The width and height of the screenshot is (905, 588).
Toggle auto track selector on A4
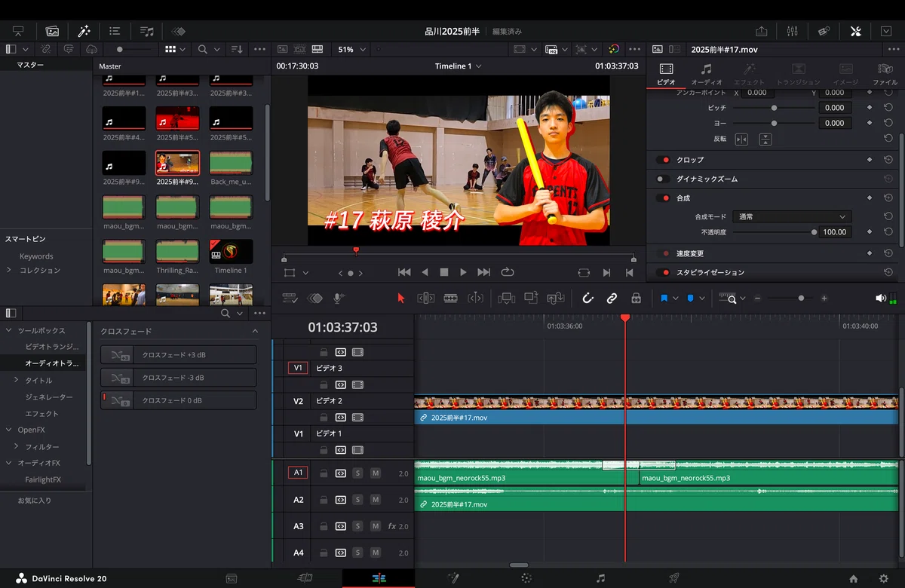click(341, 553)
